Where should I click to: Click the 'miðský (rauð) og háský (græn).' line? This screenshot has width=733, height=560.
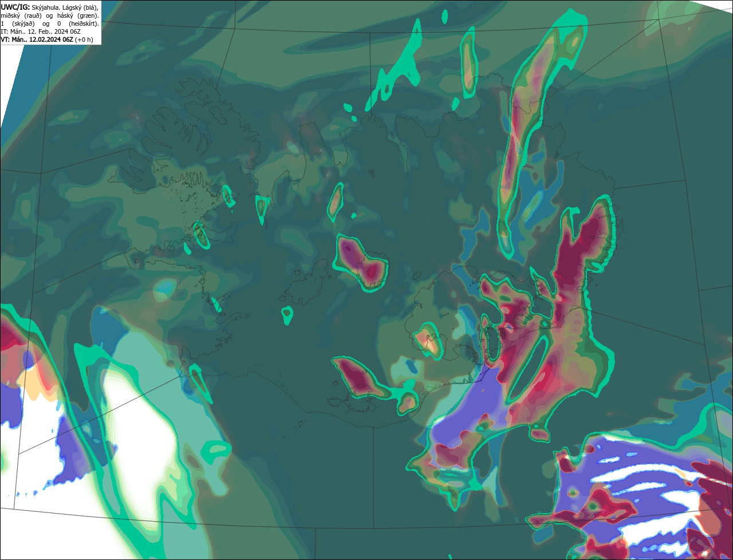50,16
